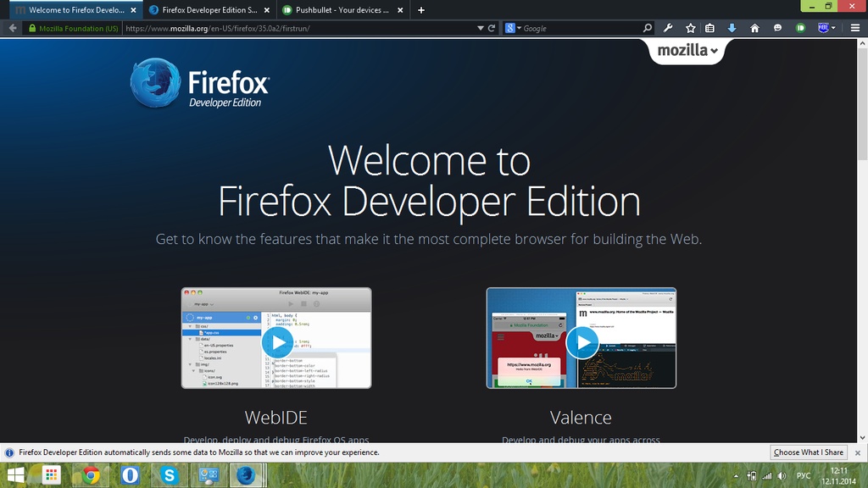Go to the homepage via the Home icon
This screenshot has height=488, width=868.
click(755, 27)
